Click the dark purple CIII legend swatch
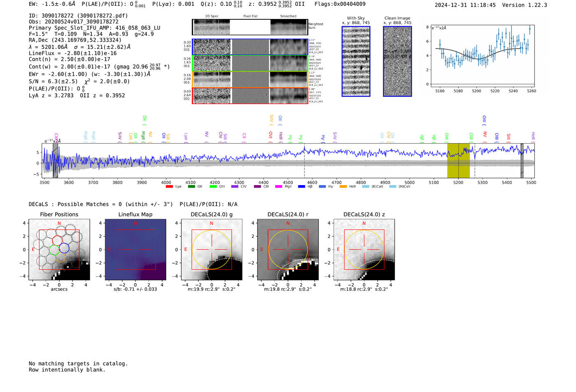 point(258,186)
